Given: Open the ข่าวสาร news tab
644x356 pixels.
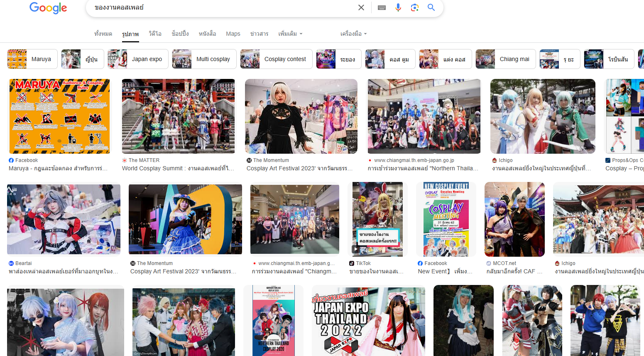Looking at the screenshot, I should tap(259, 34).
